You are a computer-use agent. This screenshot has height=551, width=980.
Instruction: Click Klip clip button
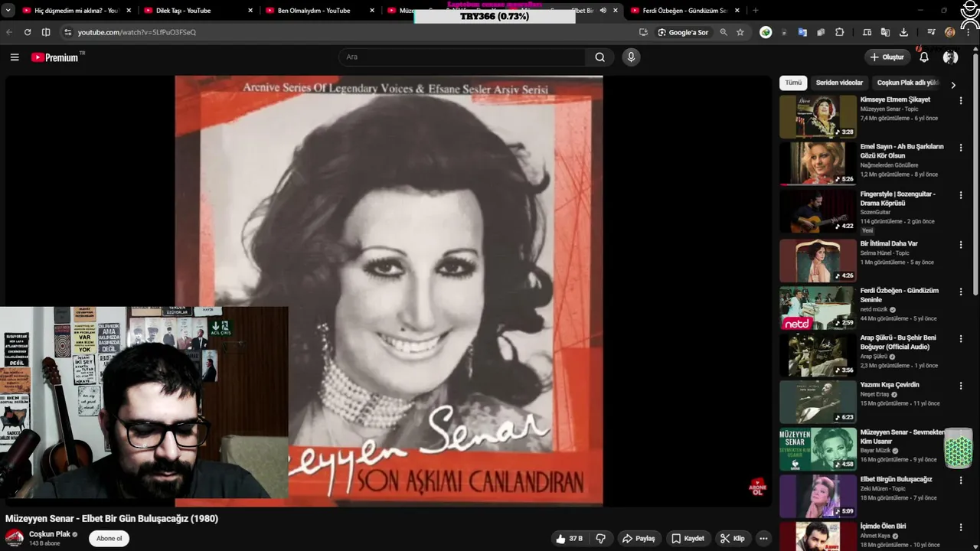click(x=732, y=539)
